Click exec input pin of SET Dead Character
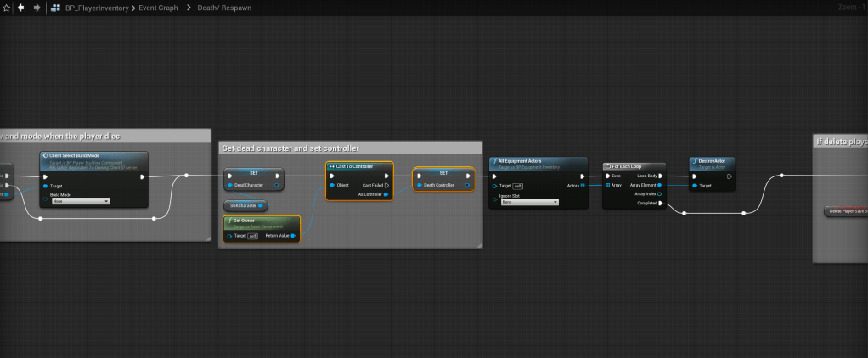The width and height of the screenshot is (868, 358). click(230, 176)
